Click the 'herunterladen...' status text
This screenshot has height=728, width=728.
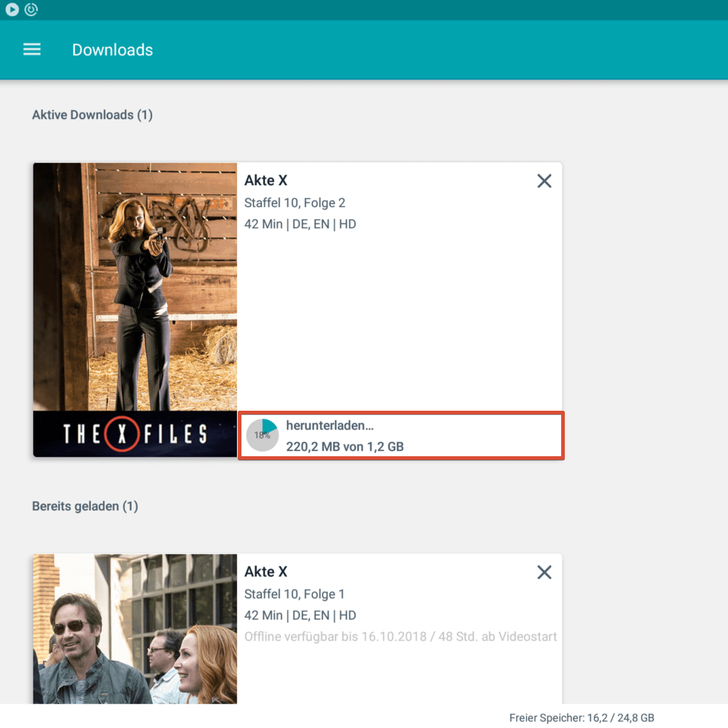tap(330, 425)
